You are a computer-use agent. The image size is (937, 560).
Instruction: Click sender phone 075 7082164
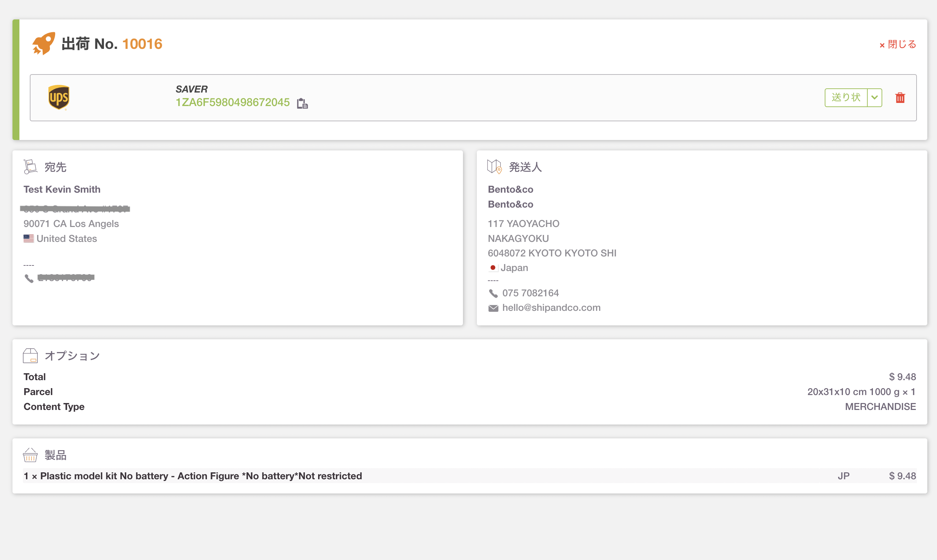point(530,293)
